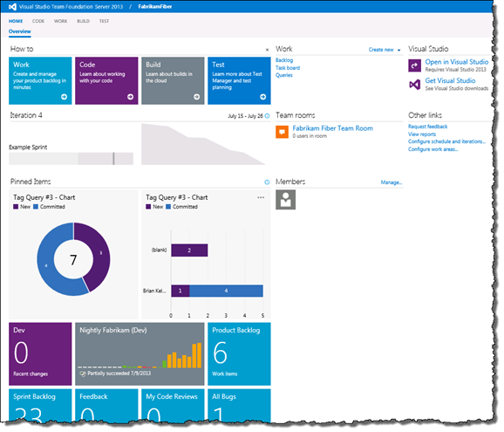
Task: Click the Get Visual Studio logo icon
Action: (415, 85)
